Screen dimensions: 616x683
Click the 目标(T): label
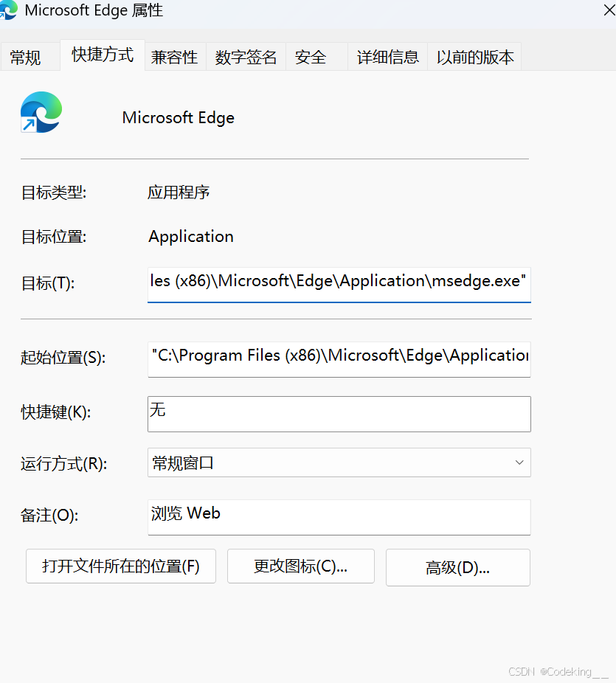tap(48, 283)
